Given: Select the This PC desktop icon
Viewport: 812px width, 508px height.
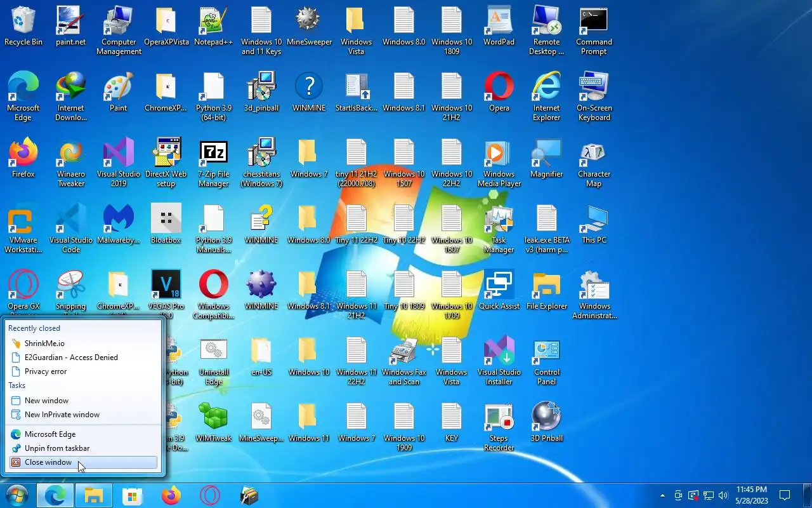Looking at the screenshot, I should (x=594, y=225).
